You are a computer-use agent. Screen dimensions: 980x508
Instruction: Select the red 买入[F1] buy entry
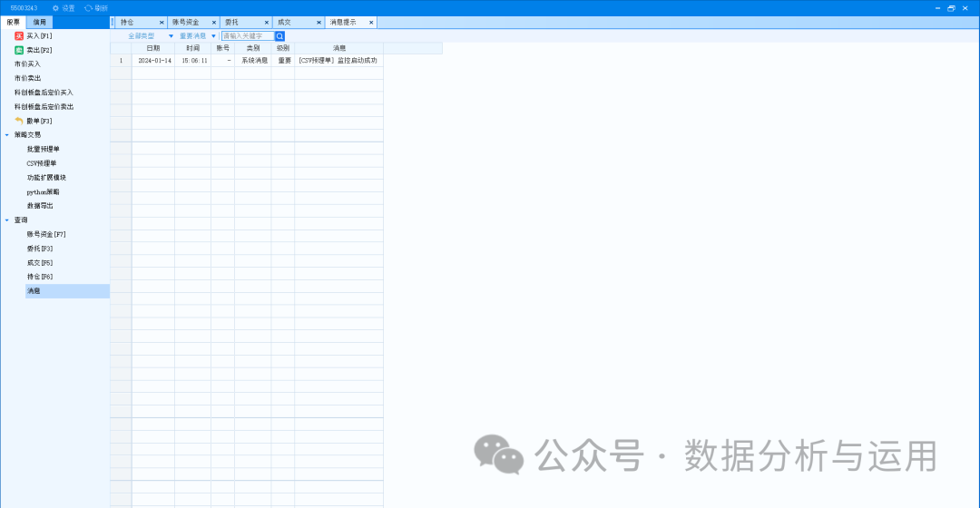[34, 36]
